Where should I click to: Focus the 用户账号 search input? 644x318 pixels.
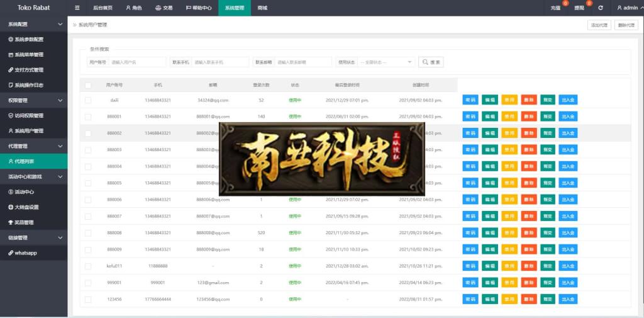137,62
